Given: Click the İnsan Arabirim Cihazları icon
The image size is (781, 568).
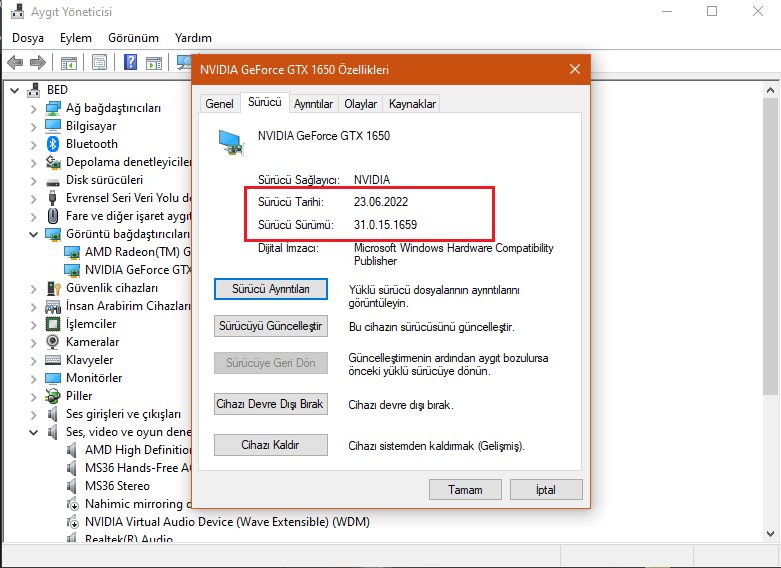Looking at the screenshot, I should click(x=53, y=306).
